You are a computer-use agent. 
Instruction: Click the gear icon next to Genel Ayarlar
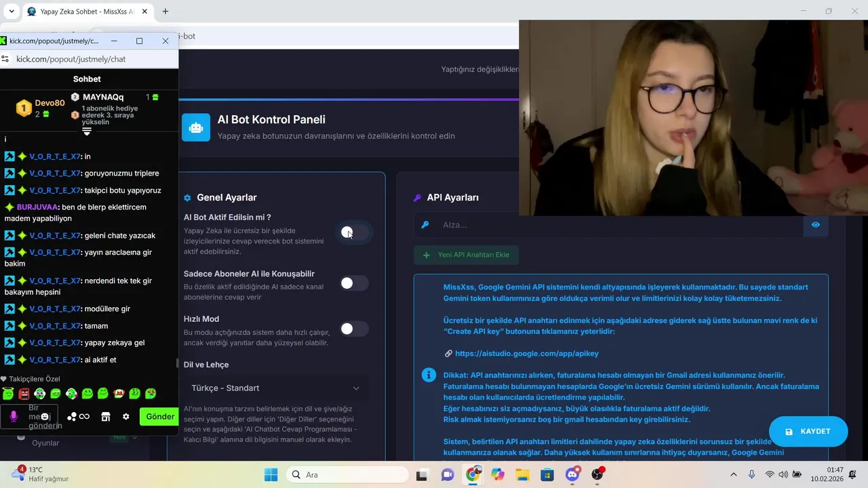coord(188,198)
